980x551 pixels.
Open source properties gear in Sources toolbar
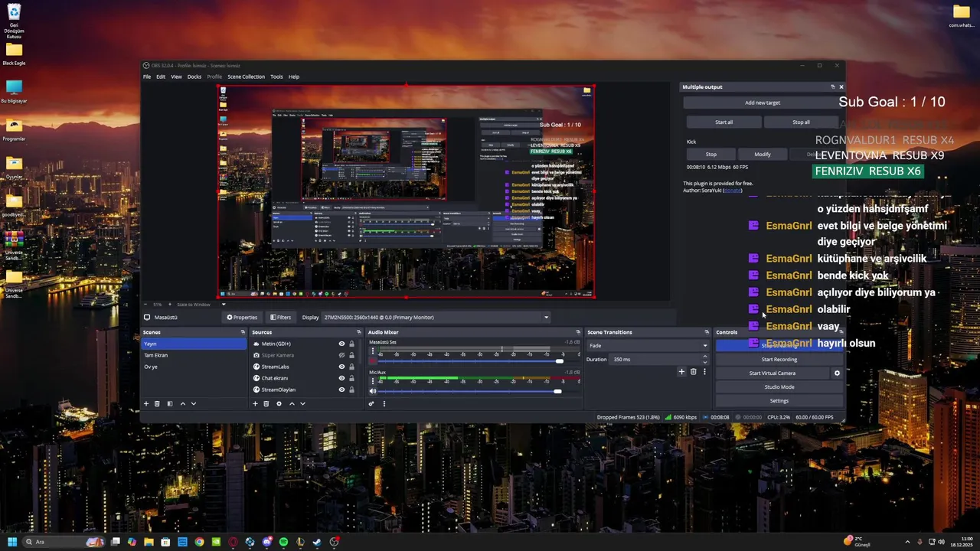click(x=279, y=403)
